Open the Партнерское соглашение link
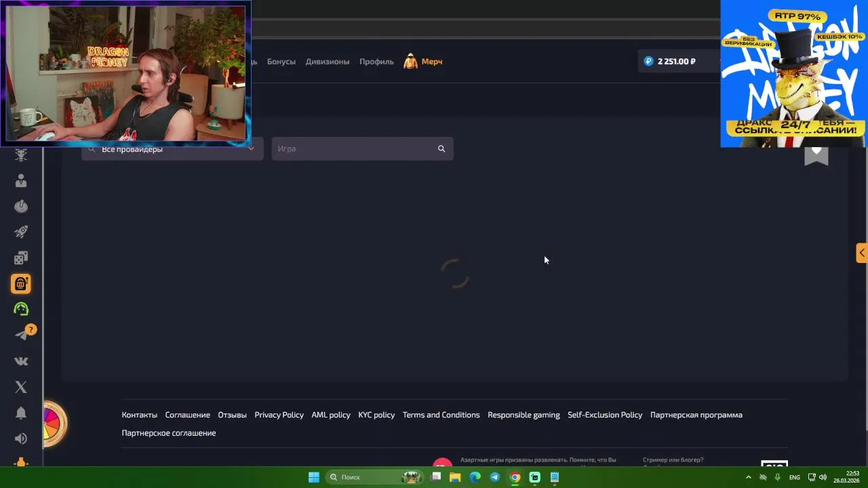 [x=169, y=432]
